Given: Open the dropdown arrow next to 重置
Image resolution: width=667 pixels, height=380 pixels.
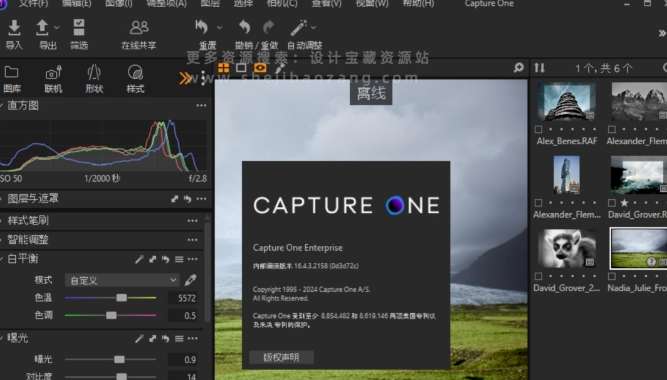Looking at the screenshot, I should (x=219, y=27).
